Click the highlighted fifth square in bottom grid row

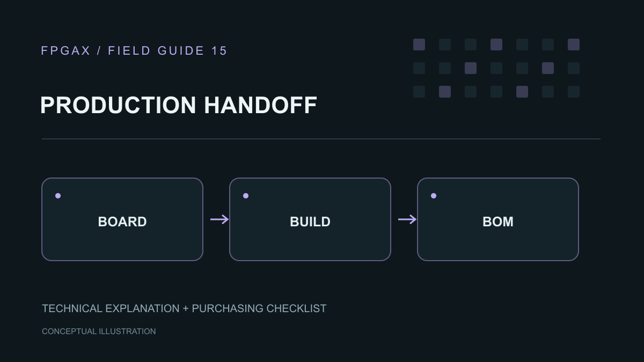[522, 92]
